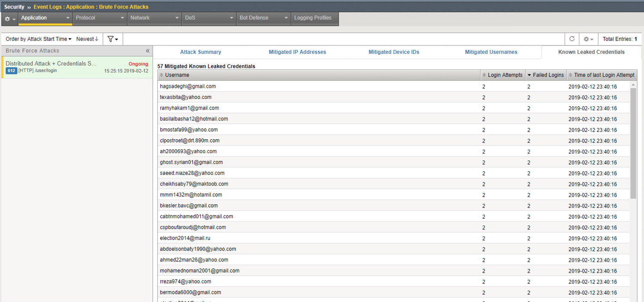Select row mohamednoman2001@gmail.com
Screen dimensions: 644x302
tap(394, 271)
